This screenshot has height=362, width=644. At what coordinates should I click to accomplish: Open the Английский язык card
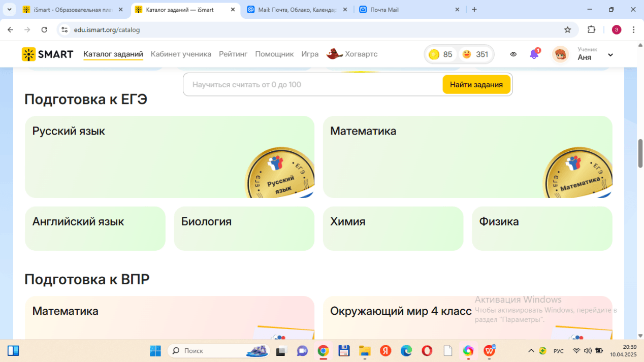click(x=95, y=228)
